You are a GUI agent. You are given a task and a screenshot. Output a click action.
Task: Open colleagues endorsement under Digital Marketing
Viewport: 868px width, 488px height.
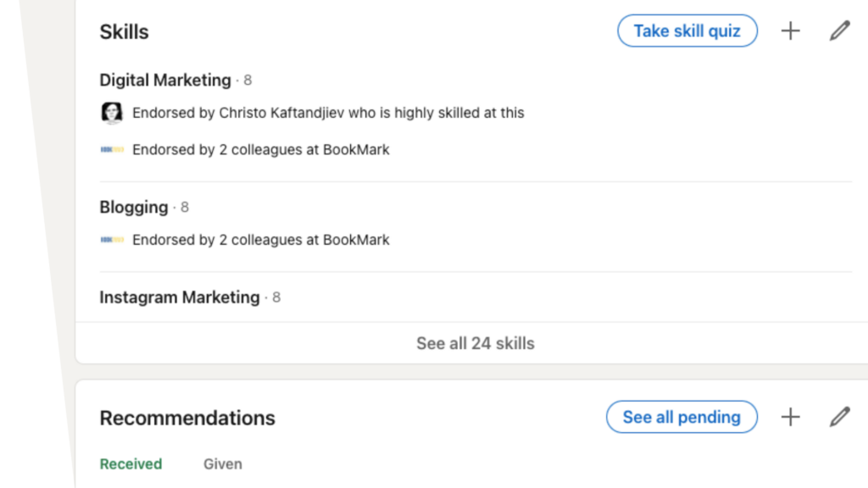point(261,149)
